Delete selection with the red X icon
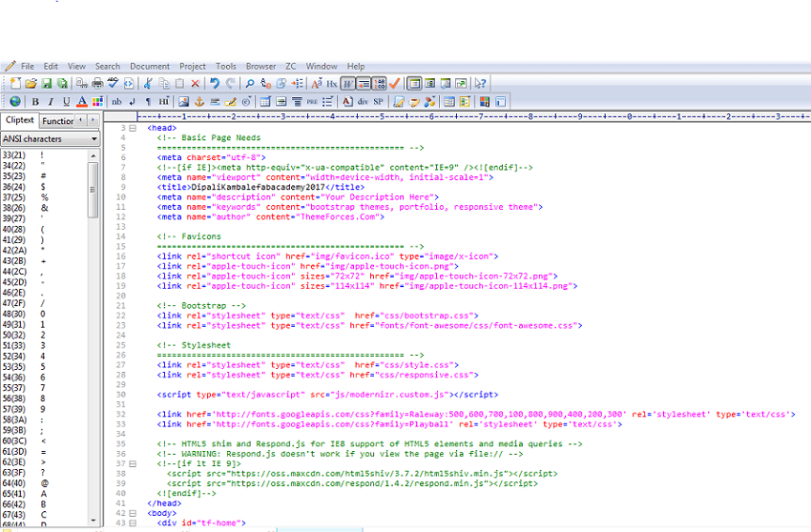This screenshot has height=532, width=811. coord(195,83)
